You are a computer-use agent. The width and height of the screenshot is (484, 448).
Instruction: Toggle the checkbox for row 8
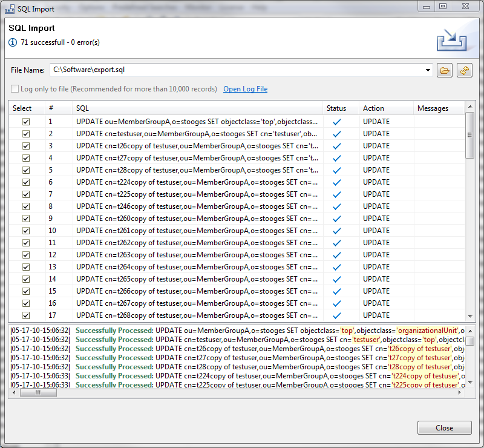(x=26, y=206)
